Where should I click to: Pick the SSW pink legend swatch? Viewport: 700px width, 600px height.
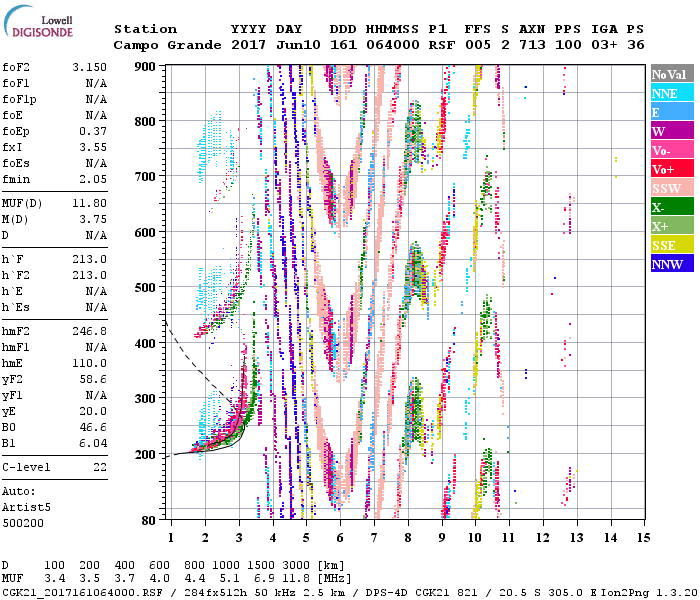point(671,188)
